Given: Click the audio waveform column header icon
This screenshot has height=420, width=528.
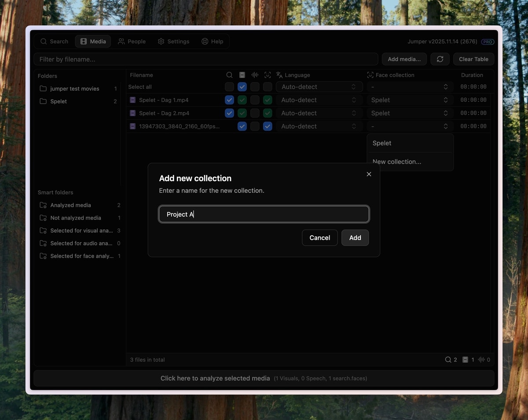Looking at the screenshot, I should (x=255, y=75).
